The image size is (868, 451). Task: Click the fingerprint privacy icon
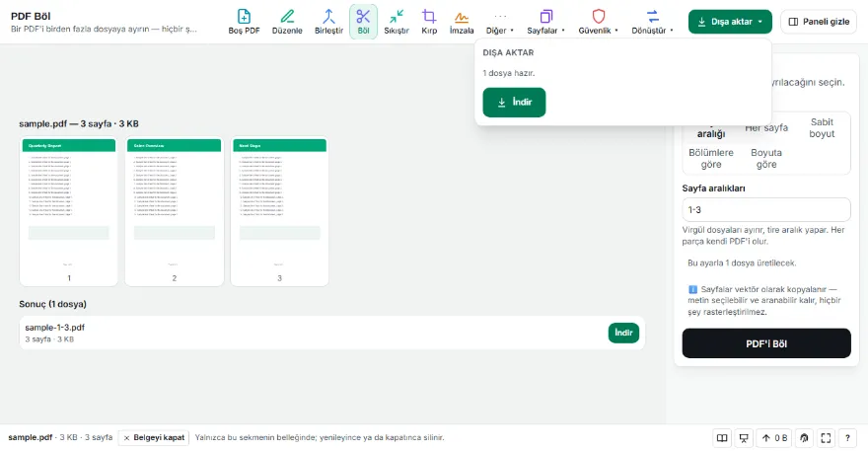(804, 438)
